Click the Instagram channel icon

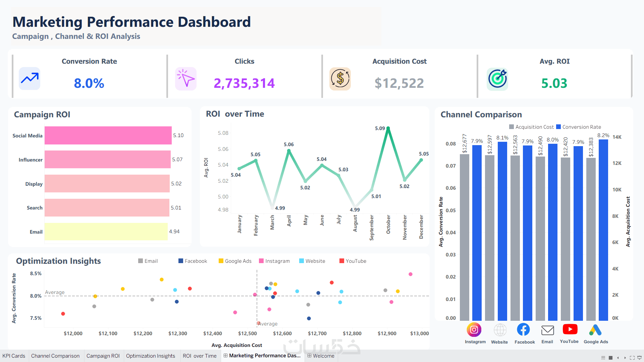coord(474,330)
